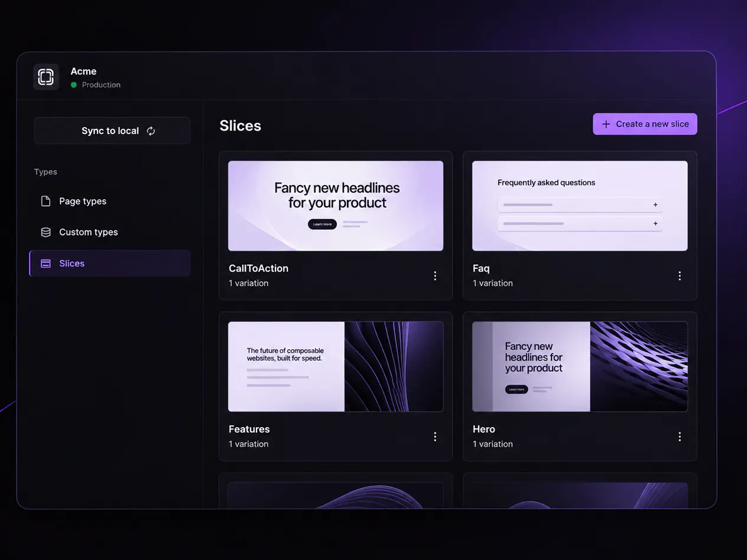Viewport: 747px width, 560px height.
Task: Select the Slices sidebar item
Action: [x=110, y=263]
